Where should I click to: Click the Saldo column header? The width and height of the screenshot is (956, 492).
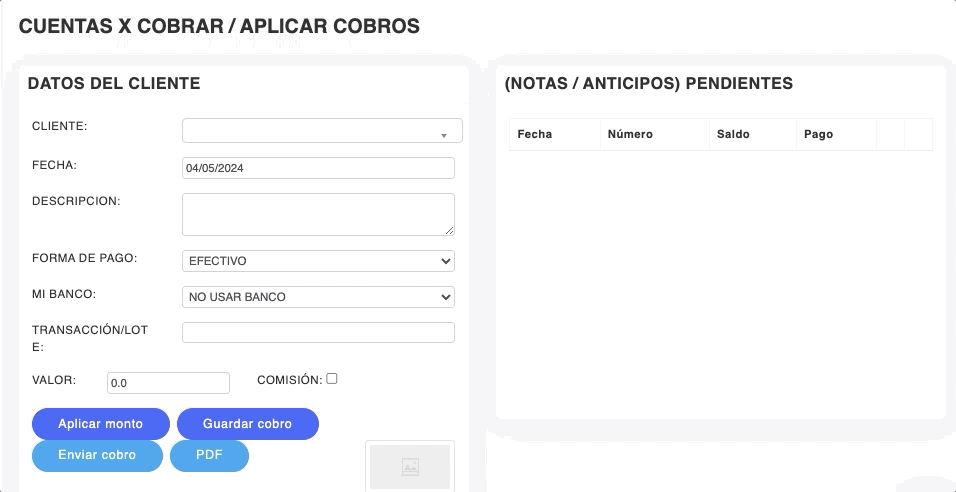(733, 134)
